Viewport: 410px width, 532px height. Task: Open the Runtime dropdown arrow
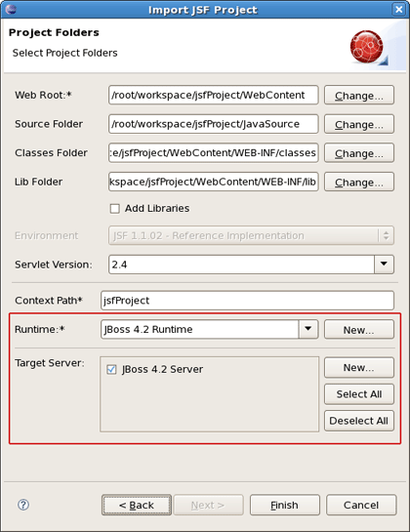click(308, 329)
